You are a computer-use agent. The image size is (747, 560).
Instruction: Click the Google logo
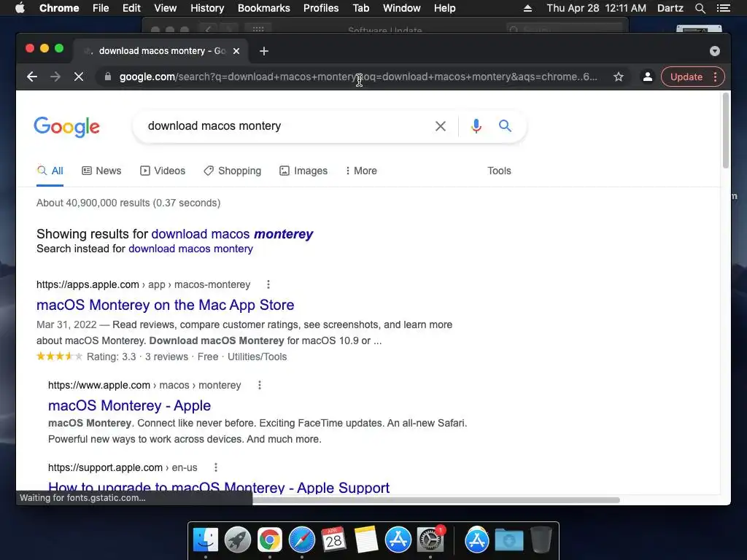pos(66,127)
